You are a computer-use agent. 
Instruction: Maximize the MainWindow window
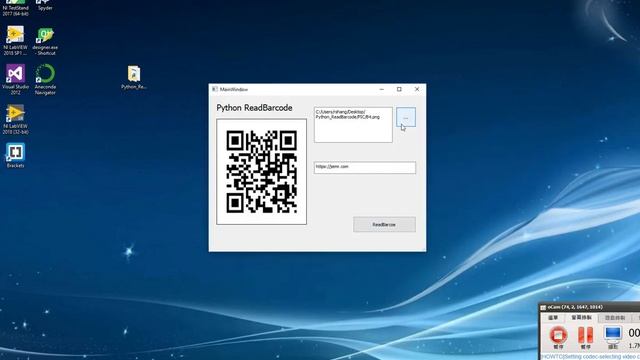click(399, 89)
